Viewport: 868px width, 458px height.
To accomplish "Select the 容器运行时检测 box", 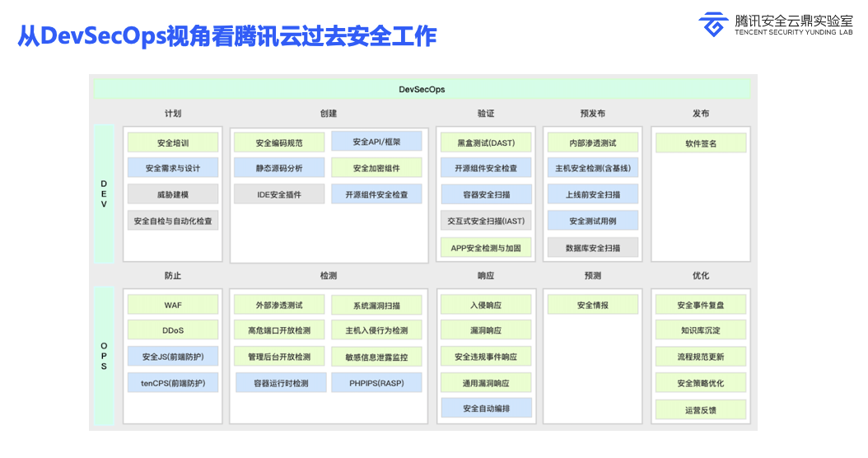I will point(281,383).
